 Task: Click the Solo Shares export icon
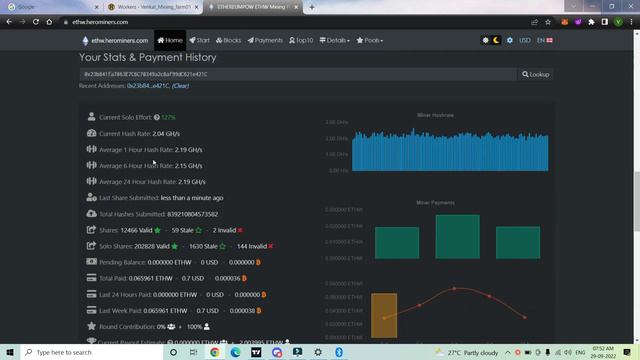tap(91, 246)
